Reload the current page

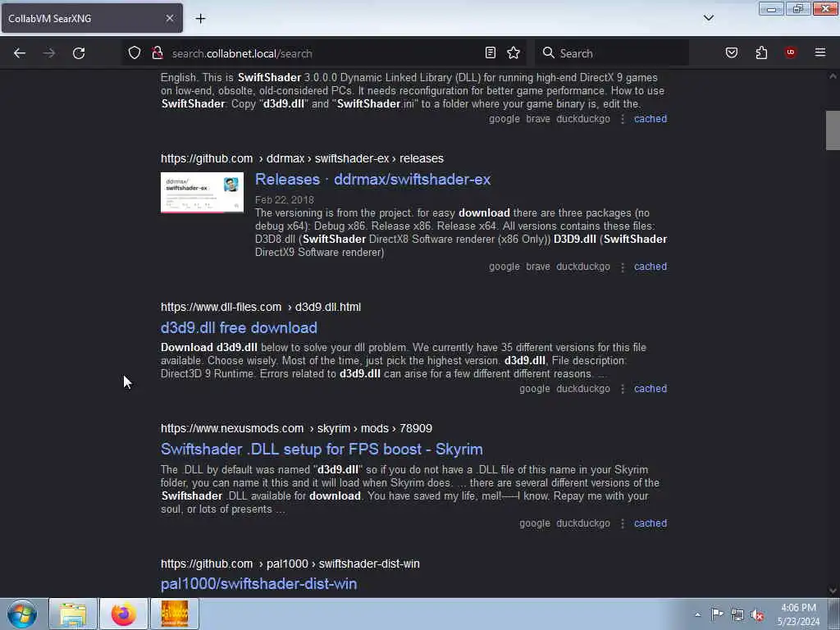(79, 53)
